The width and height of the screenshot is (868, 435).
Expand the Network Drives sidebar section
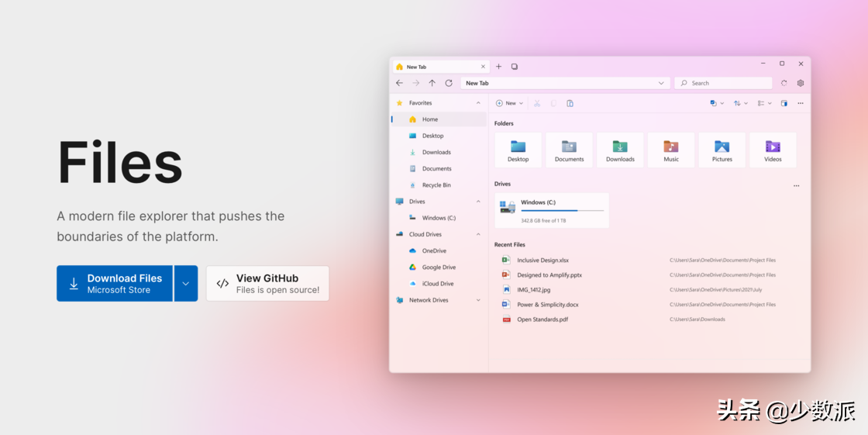click(x=478, y=300)
